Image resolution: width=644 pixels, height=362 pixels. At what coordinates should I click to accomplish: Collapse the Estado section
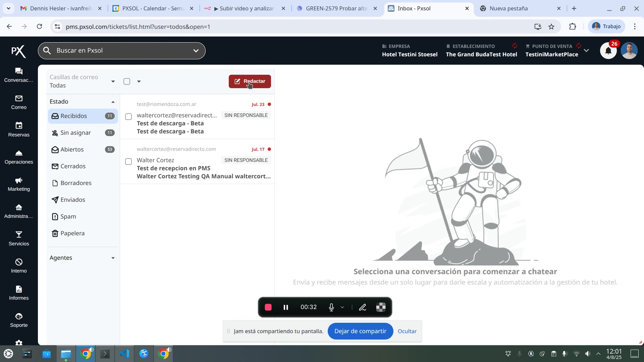point(113,102)
